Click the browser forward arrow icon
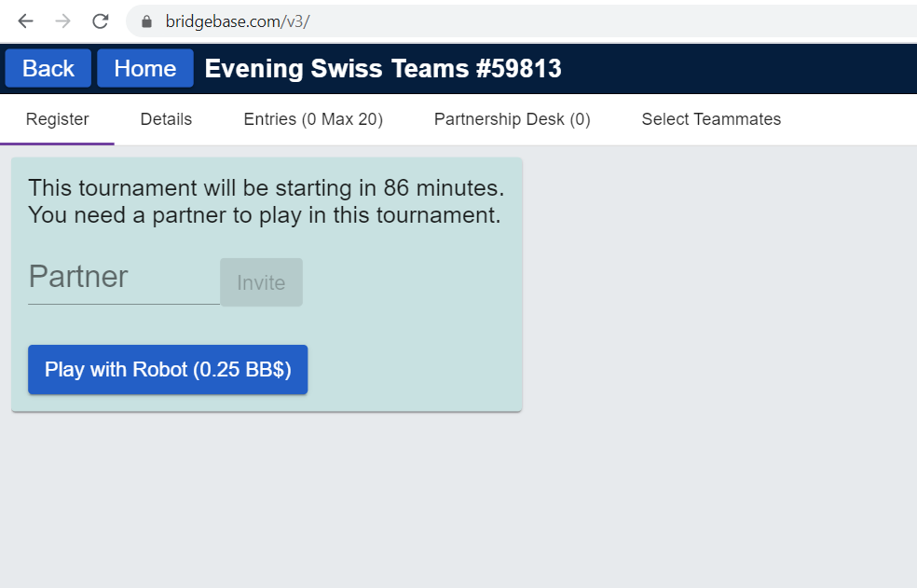The height and width of the screenshot is (588, 917). point(63,21)
